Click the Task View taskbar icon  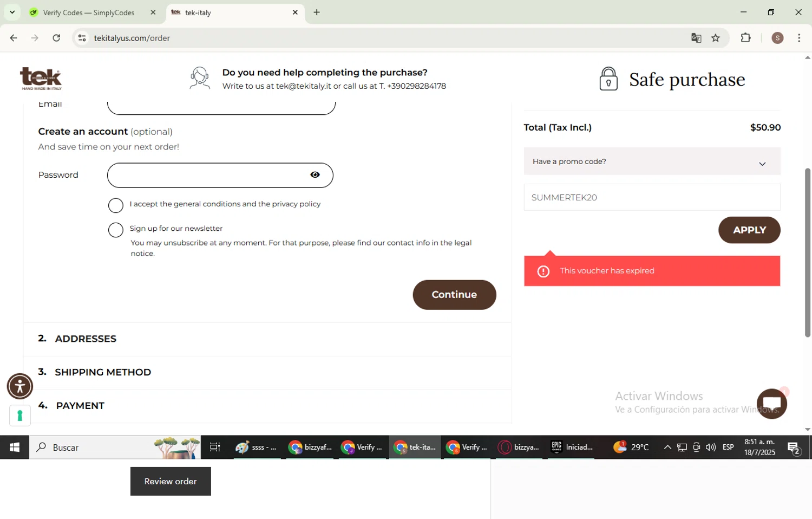pyautogui.click(x=215, y=447)
